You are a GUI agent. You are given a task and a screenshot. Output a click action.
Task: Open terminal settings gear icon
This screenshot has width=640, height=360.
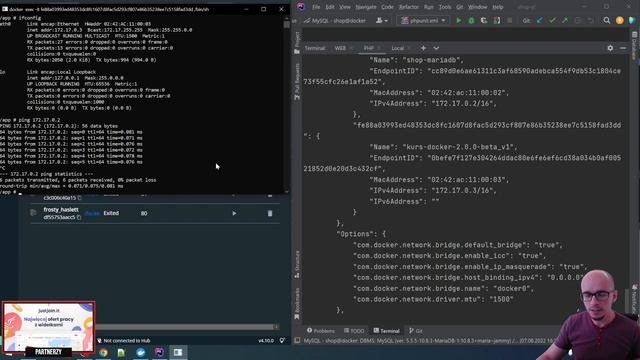point(610,48)
